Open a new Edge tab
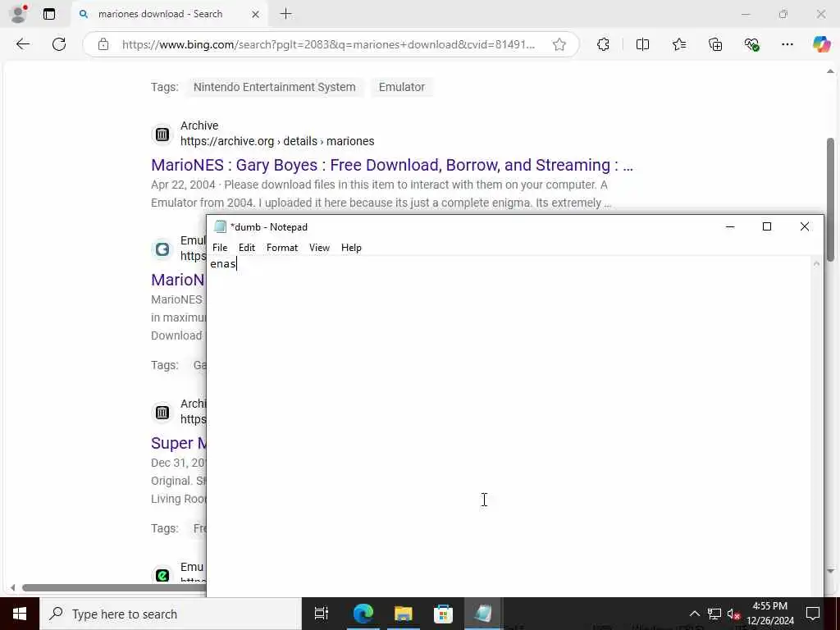 click(x=286, y=14)
